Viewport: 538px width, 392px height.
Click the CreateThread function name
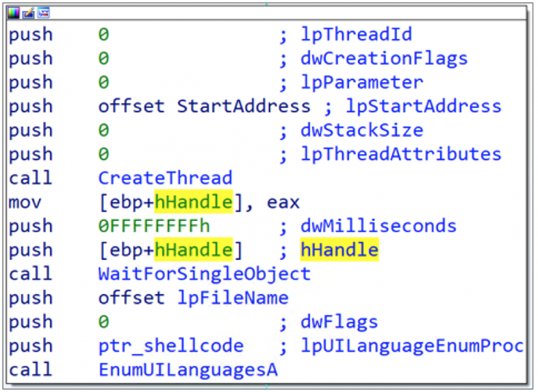coord(165,178)
